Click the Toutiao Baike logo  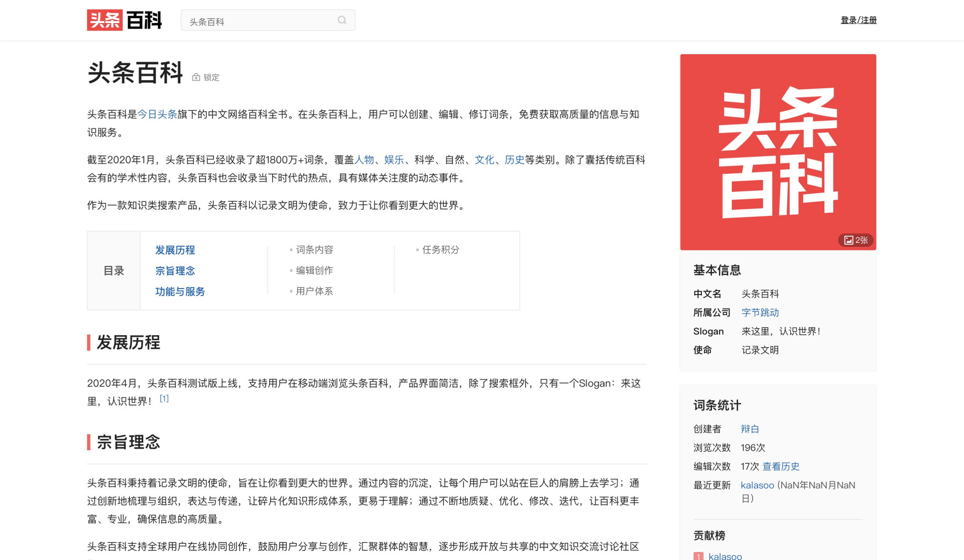pos(124,20)
